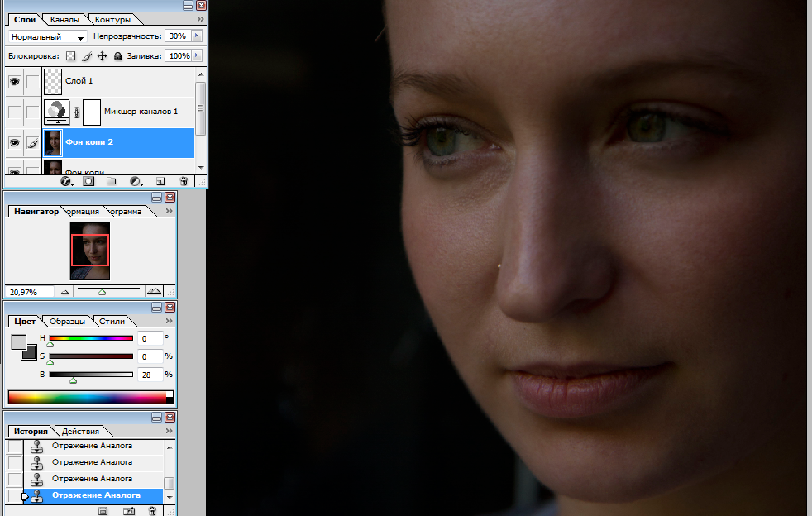Create a new adjustment layer
This screenshot has height=516, width=812.
point(135,181)
